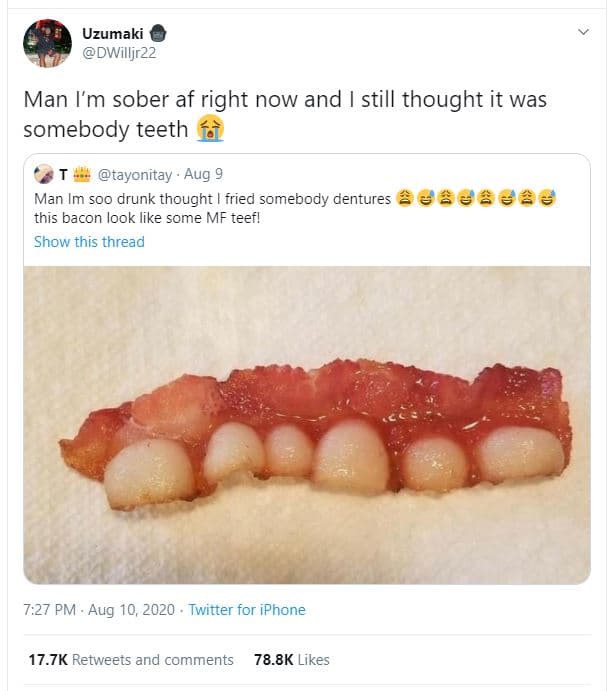Click the bold 'T' quoted author name
Image resolution: width=616 pixels, height=691 pixels.
(x=65, y=175)
